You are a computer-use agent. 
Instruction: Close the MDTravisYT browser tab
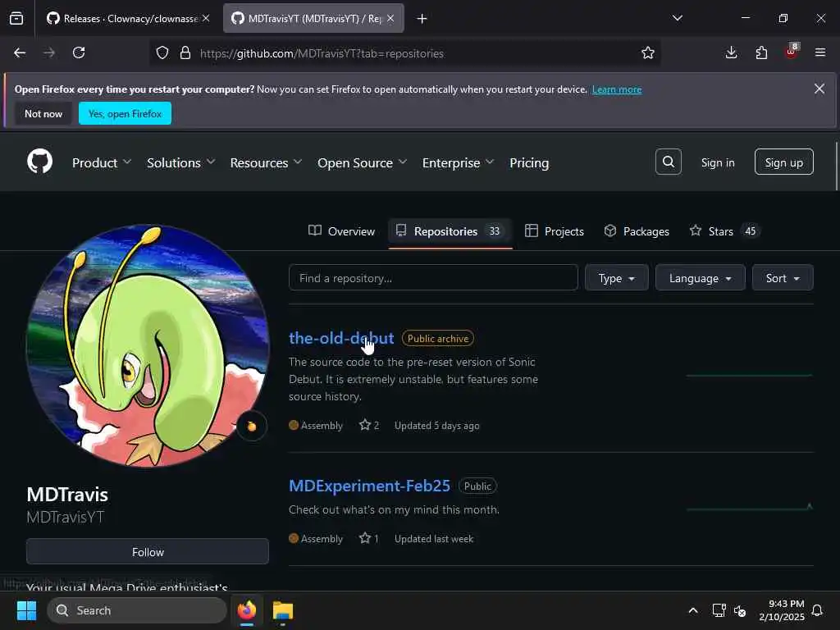(390, 19)
